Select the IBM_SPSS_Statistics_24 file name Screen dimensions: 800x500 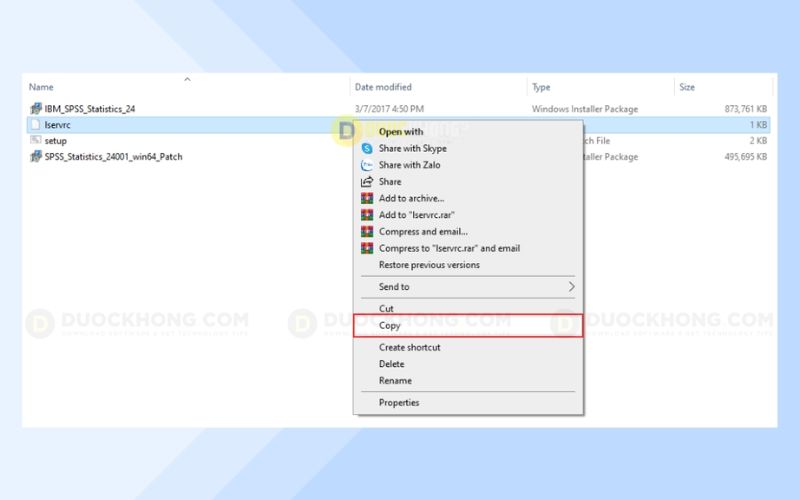tap(90, 109)
